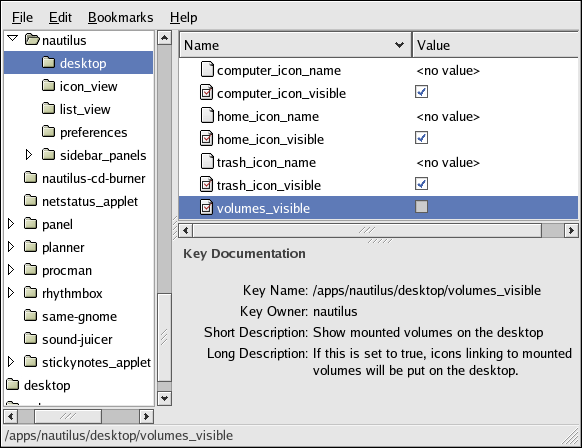Expand the sidebar_panels folder triangle
Viewport: 582px width, 448px height.
(28, 155)
